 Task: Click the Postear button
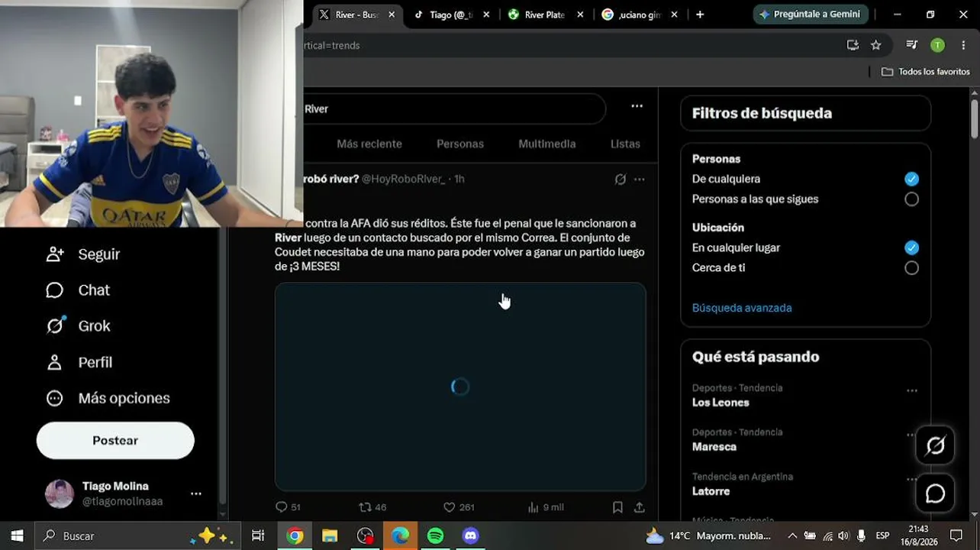115,441
